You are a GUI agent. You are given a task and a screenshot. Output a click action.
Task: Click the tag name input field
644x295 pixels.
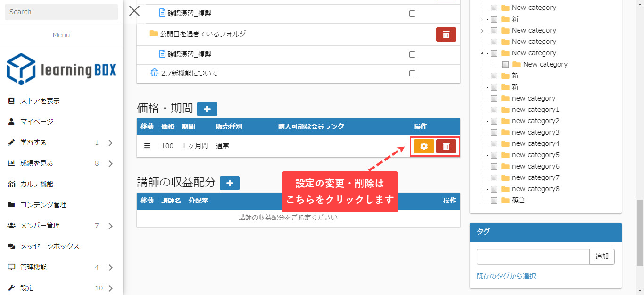(533, 257)
